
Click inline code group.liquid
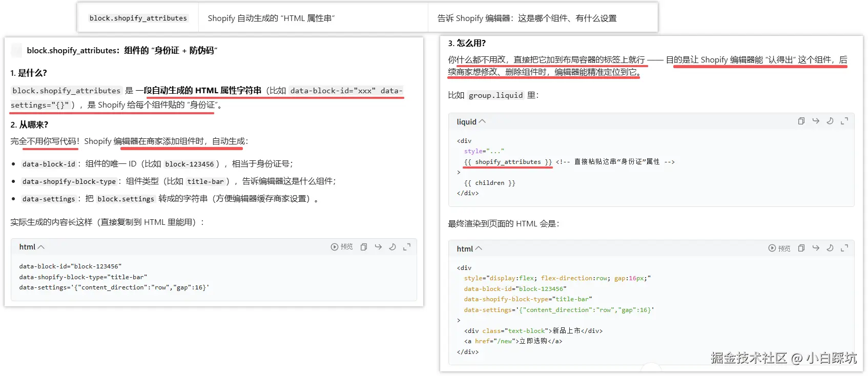tap(495, 95)
